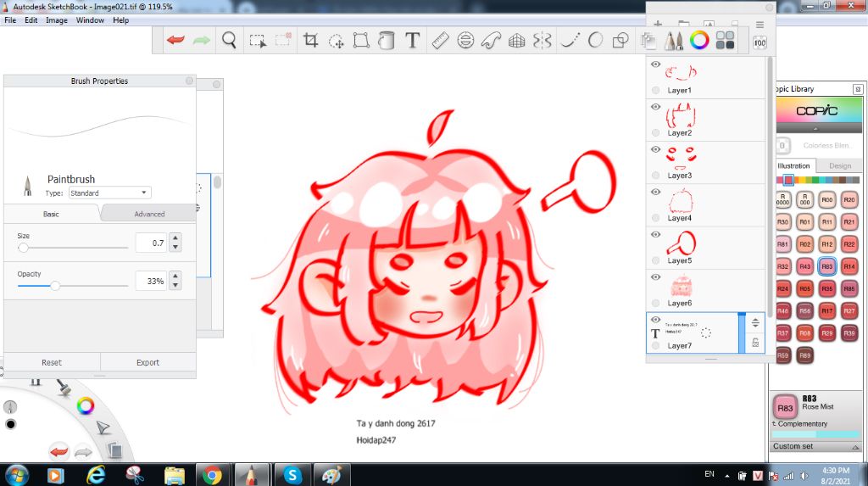Toggle visibility of Layer1
Viewport: 868px width, 486px height.
pos(655,64)
